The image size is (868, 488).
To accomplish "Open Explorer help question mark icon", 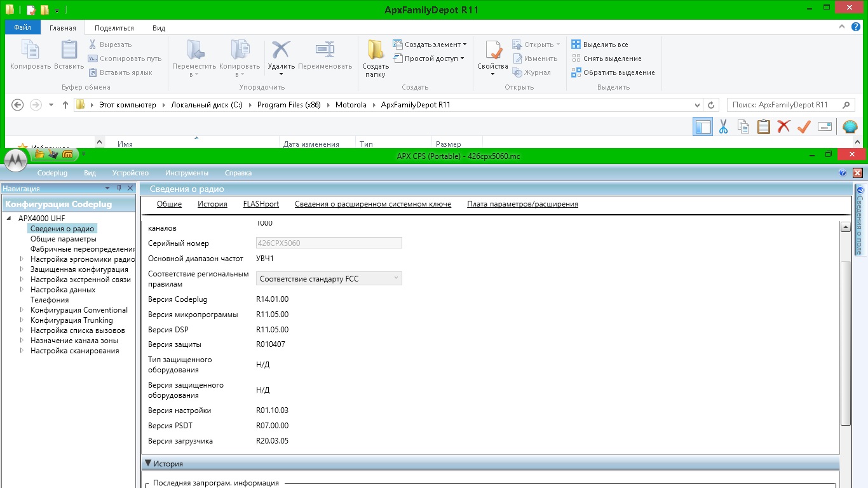I will coord(856,28).
